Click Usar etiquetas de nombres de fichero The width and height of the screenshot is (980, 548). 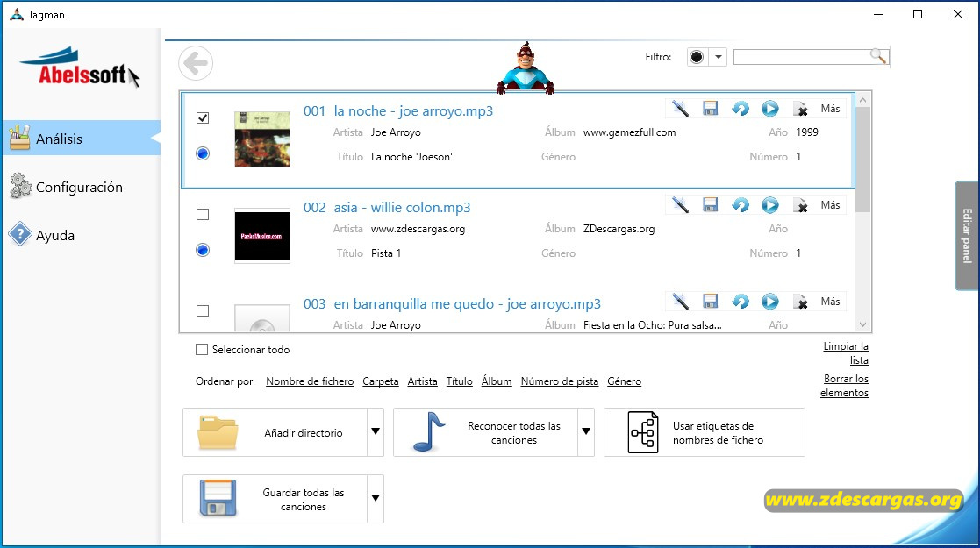705,432
